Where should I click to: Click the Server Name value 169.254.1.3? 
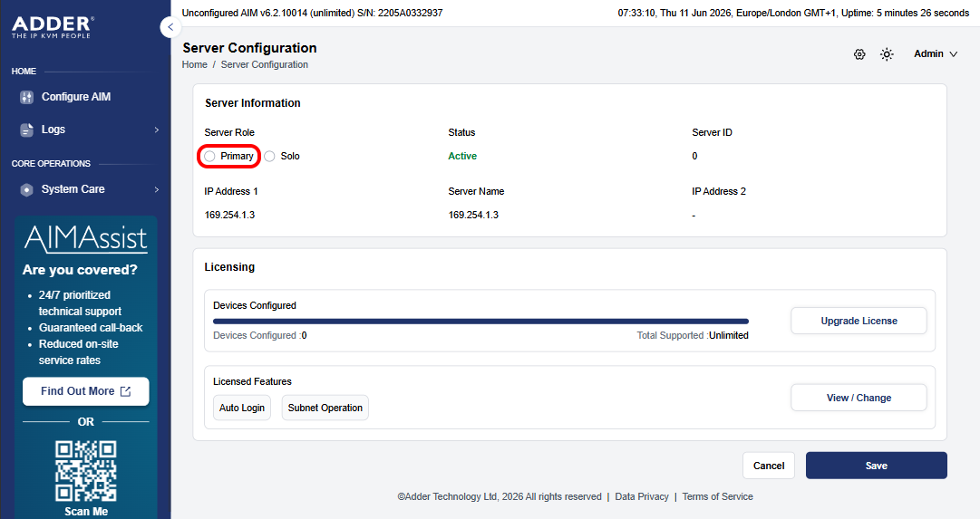point(473,215)
